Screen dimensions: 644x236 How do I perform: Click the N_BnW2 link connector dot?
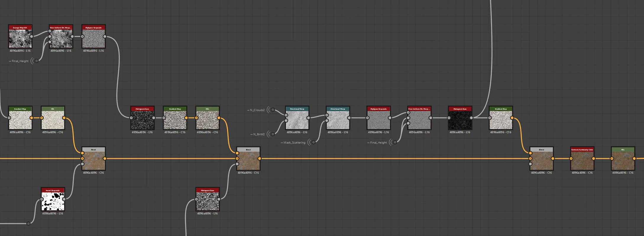point(273,134)
